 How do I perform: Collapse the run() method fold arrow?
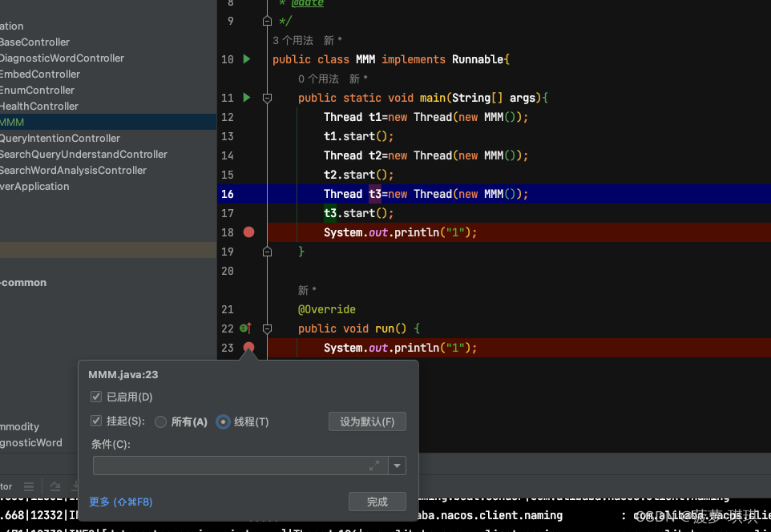click(267, 328)
